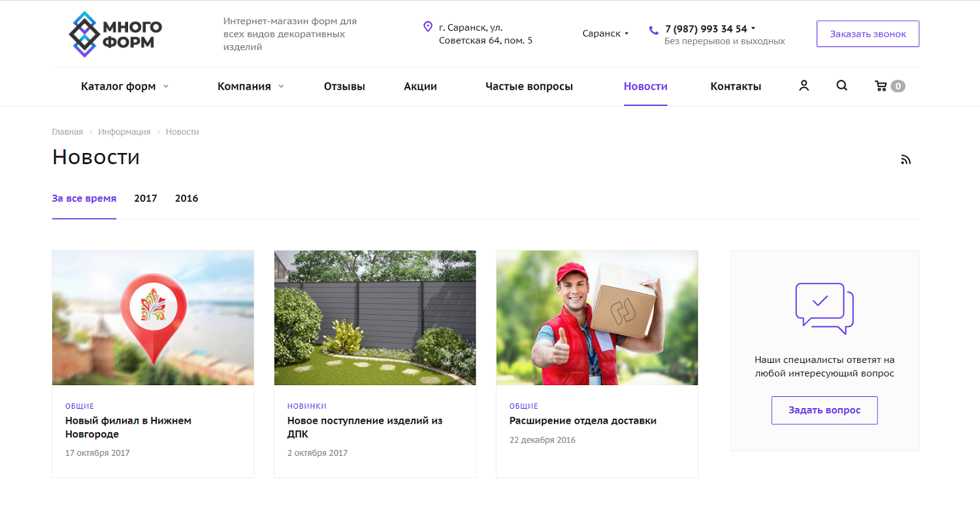The height and width of the screenshot is (514, 980).
Task: Expand the Каталог форм menu
Action: (x=124, y=86)
